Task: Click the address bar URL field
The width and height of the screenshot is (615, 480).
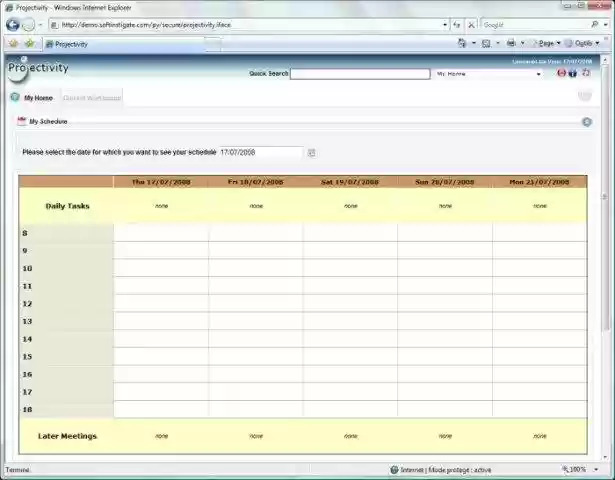Action: pyautogui.click(x=248, y=25)
